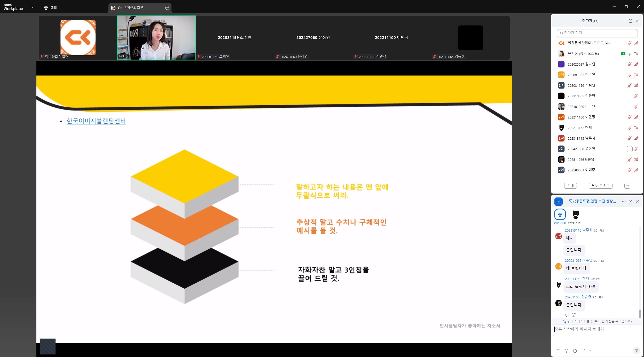The width and height of the screenshot is (644, 357).
Task: Click the 모두 음소거 button
Action: 600,186
